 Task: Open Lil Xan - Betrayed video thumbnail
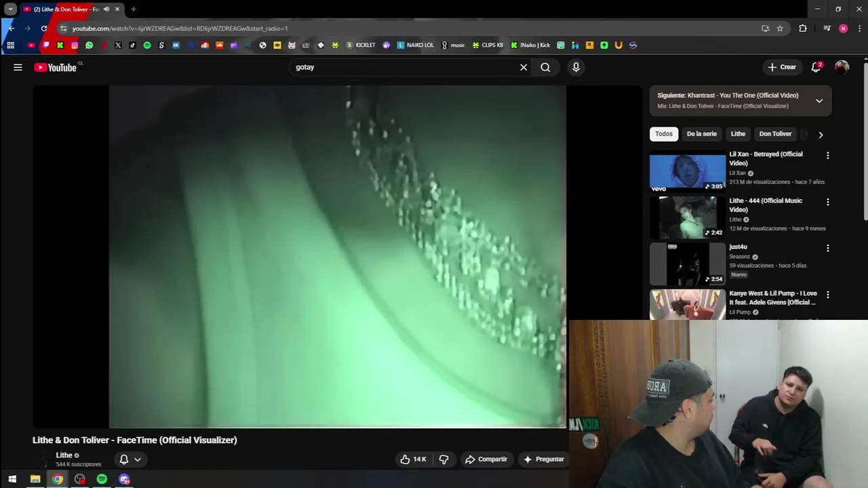click(688, 172)
